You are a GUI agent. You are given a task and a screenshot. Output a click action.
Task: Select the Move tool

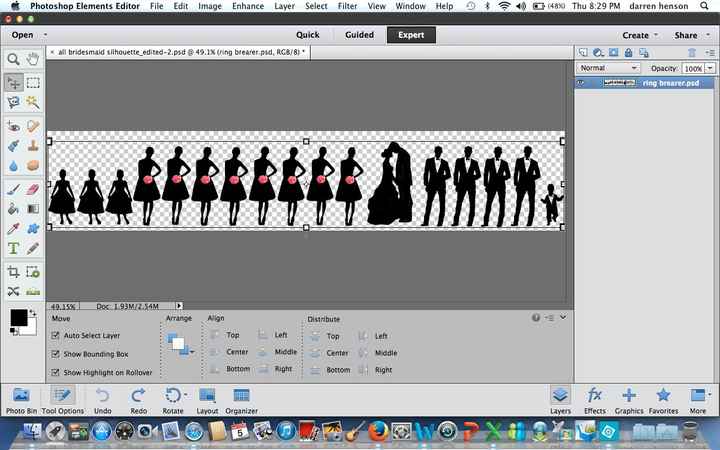click(13, 83)
